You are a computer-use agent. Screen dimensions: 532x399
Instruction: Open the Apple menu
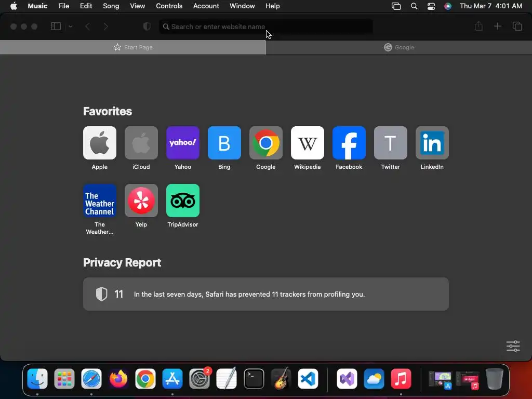click(x=14, y=6)
